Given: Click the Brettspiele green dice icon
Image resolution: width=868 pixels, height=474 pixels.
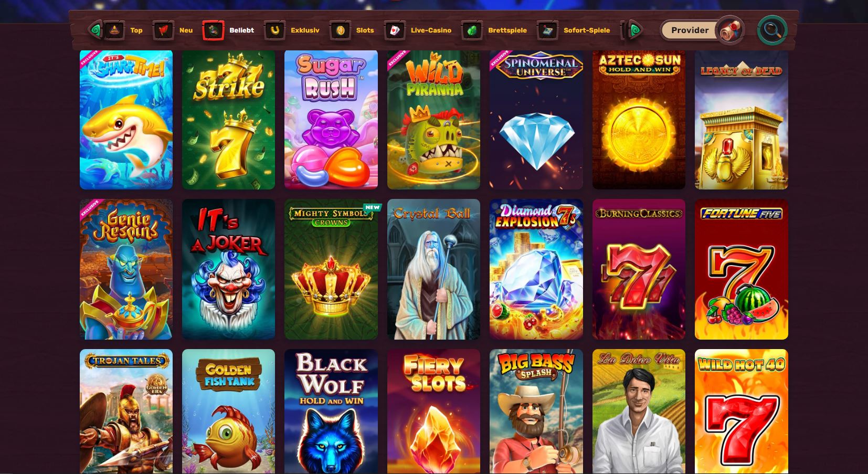Looking at the screenshot, I should [x=472, y=30].
